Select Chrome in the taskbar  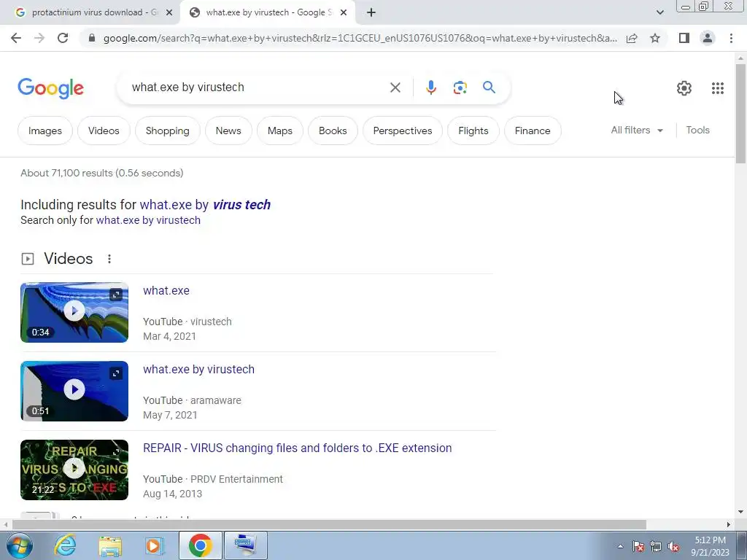coord(200,545)
